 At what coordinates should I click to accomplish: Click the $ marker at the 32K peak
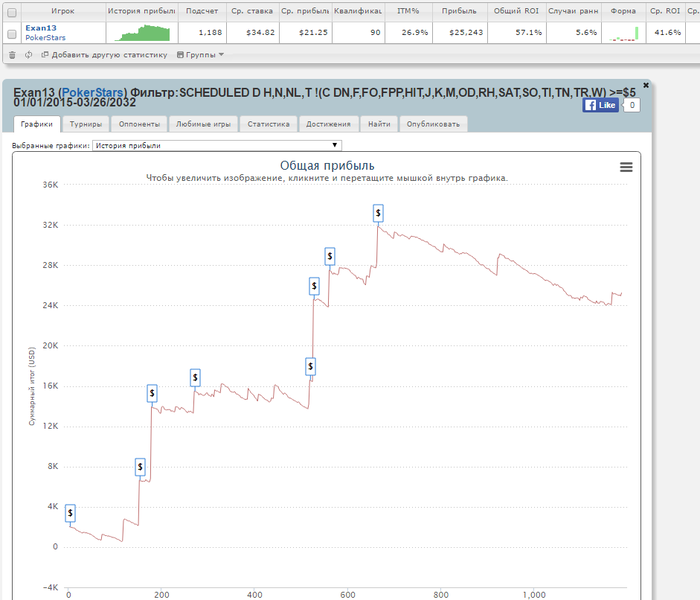(x=378, y=213)
